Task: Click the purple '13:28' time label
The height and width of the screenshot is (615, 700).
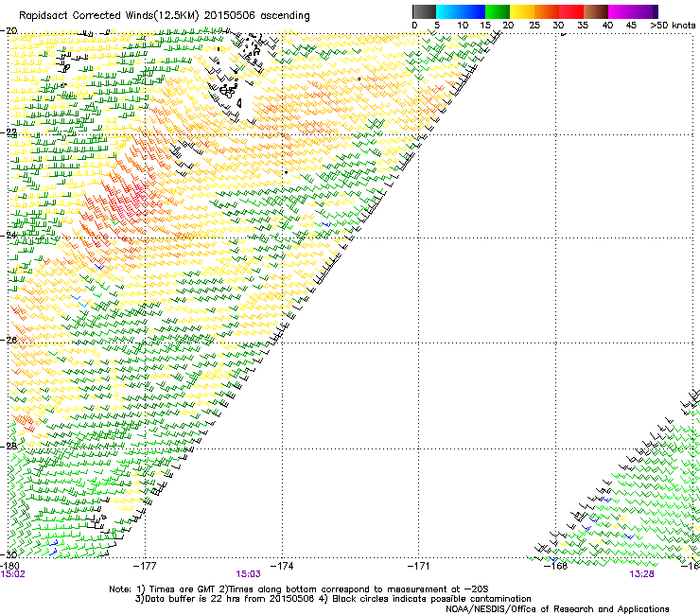Action: (x=641, y=574)
